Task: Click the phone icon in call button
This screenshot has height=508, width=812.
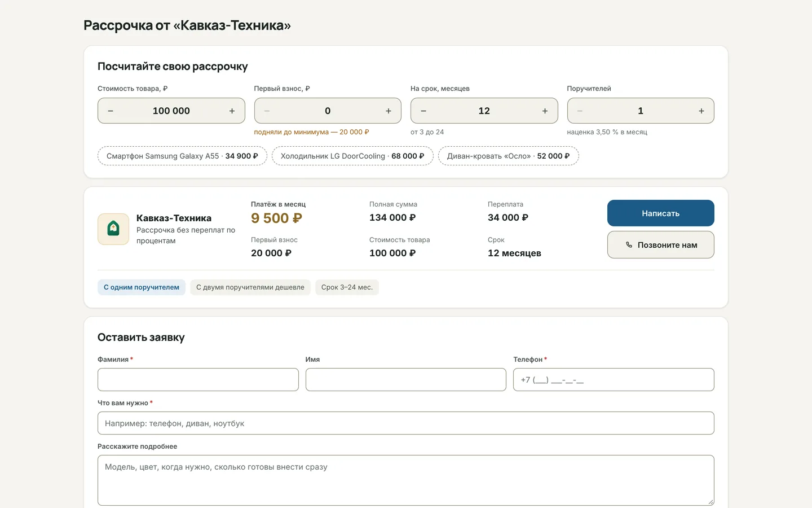Action: pos(629,245)
